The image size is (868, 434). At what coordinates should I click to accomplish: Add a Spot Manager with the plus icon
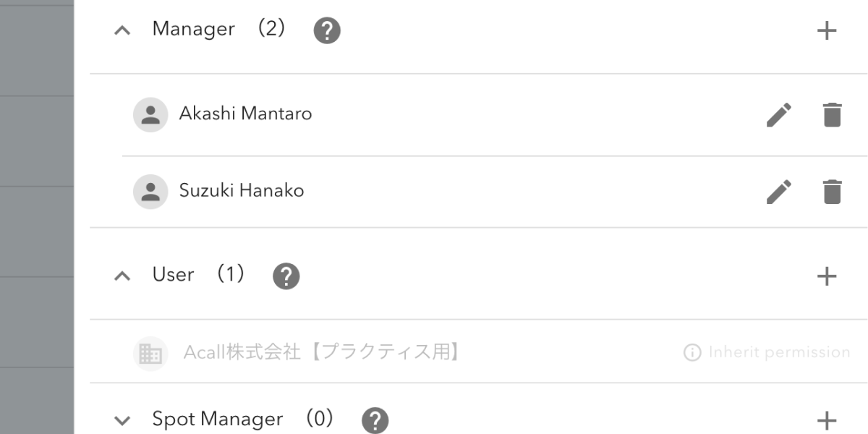[x=826, y=420]
